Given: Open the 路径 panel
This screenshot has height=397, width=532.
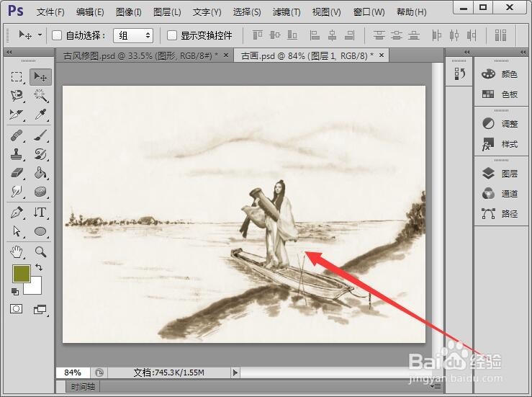Looking at the screenshot, I should tap(500, 213).
